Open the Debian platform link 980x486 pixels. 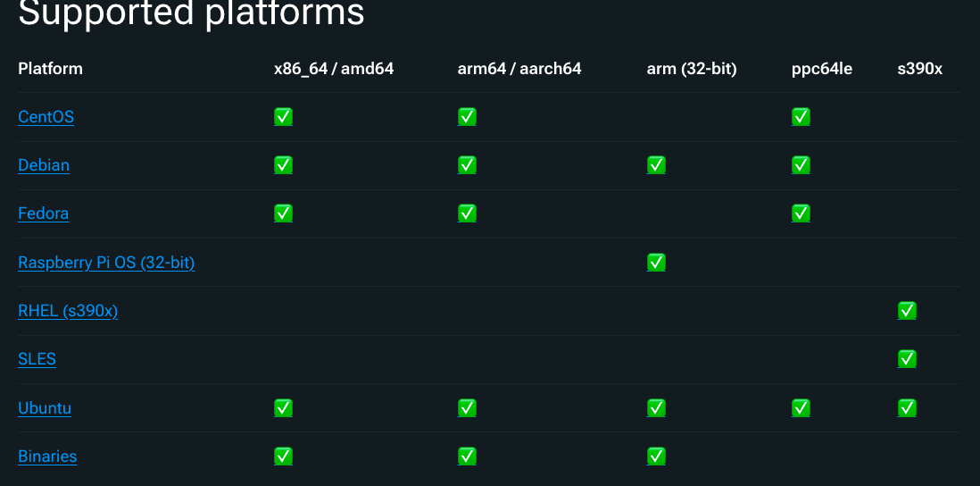click(44, 165)
